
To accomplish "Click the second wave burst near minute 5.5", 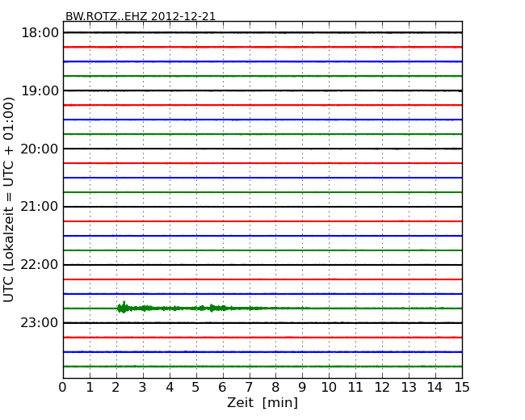I will pos(212,308).
